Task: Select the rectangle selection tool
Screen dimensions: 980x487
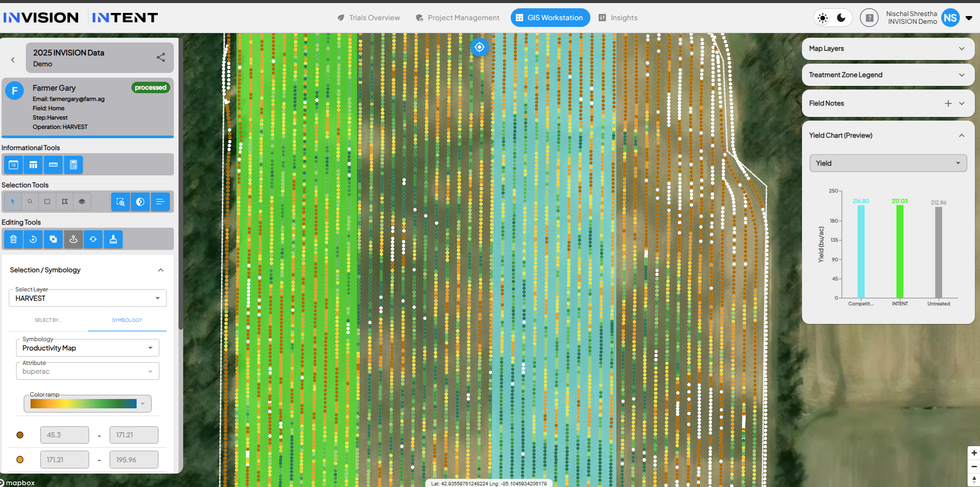Action: pos(47,202)
